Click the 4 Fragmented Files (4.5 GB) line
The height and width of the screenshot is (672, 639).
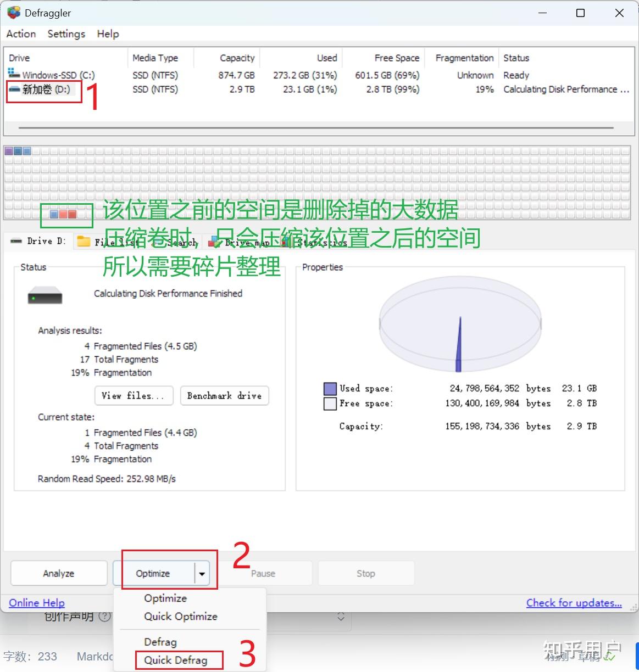[x=141, y=346]
